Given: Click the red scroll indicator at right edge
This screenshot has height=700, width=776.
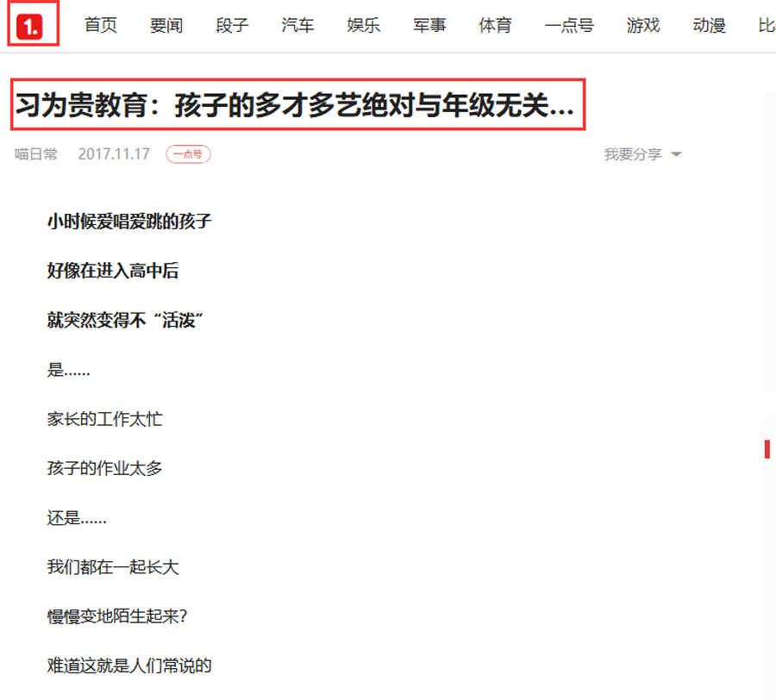Looking at the screenshot, I should [767, 449].
